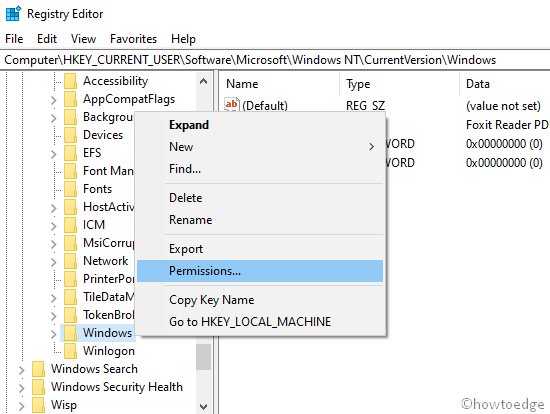550x414 pixels.
Task: Click the AppCompatFlags folder icon
Action: click(x=71, y=99)
